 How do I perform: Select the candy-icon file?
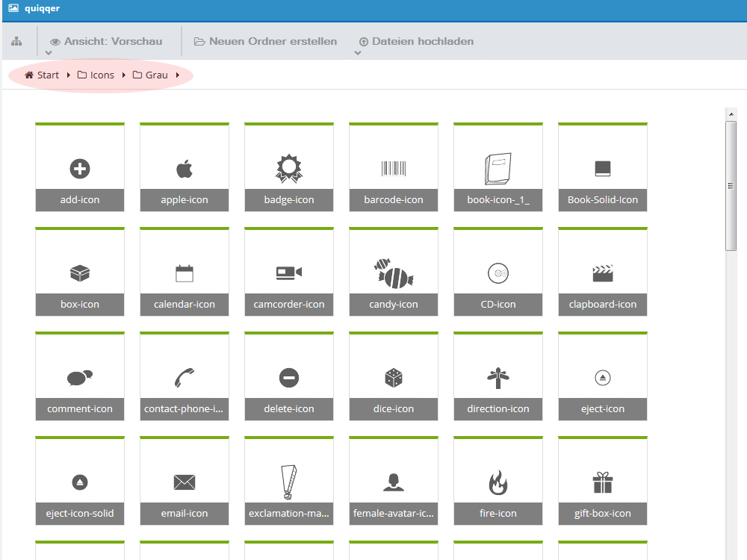394,272
